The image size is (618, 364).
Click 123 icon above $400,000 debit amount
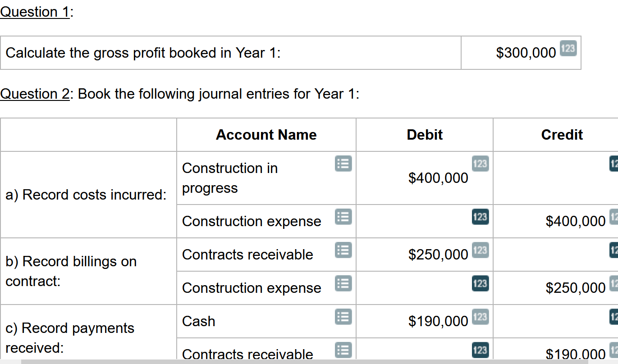480,164
